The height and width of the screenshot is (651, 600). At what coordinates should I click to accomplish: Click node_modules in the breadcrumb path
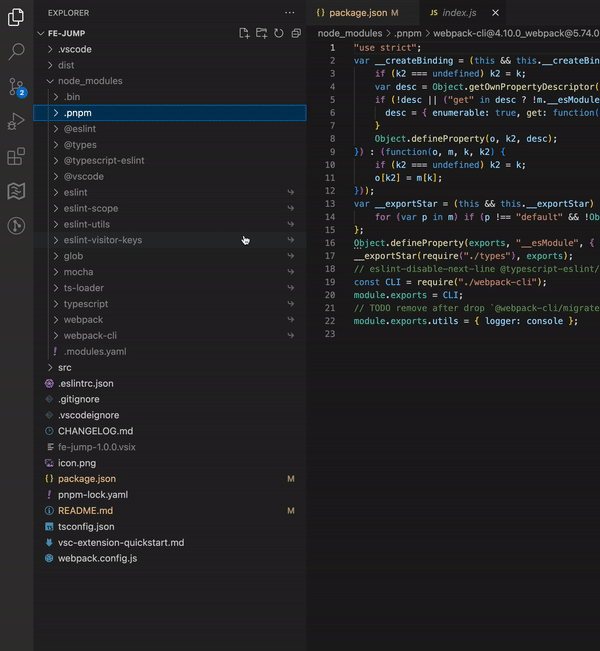pyautogui.click(x=350, y=33)
